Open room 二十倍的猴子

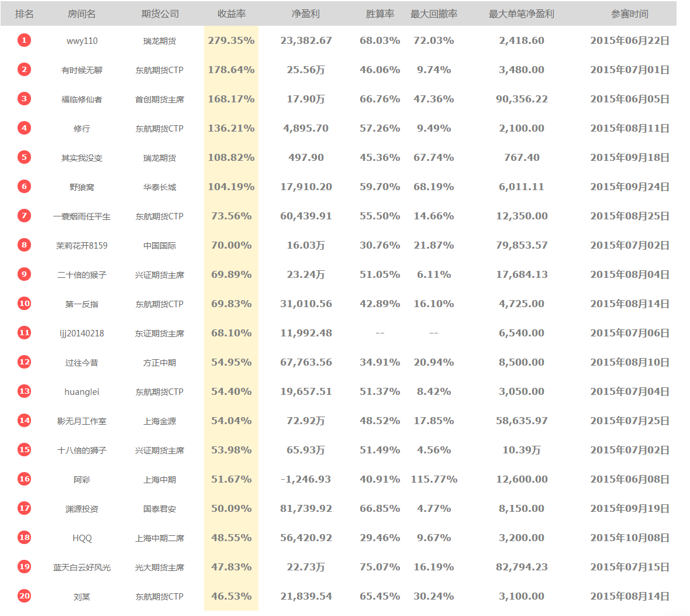coord(82,275)
